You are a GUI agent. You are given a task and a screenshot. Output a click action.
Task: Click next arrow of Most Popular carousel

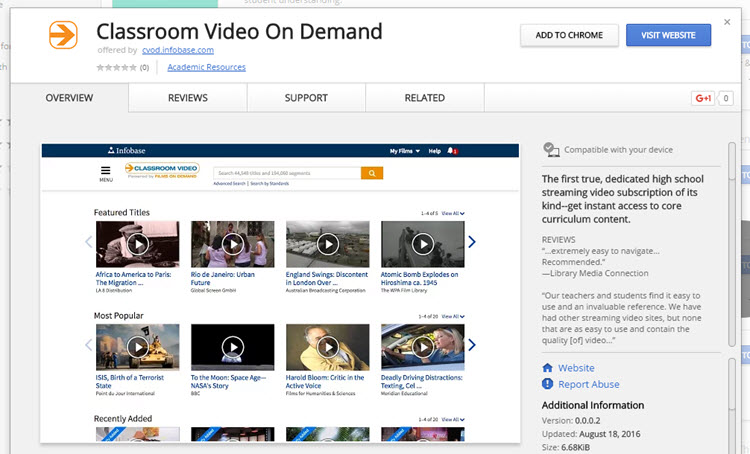point(472,345)
